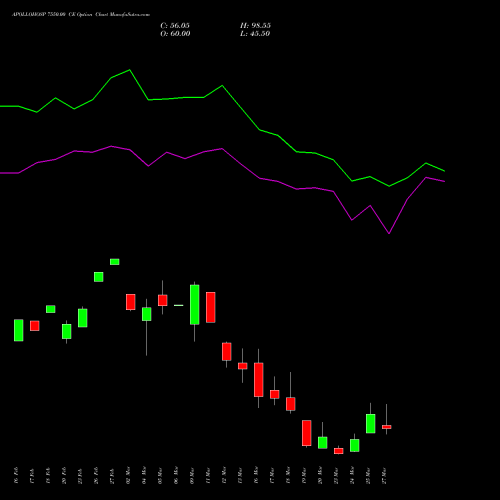Click the 20 Mar date label
This screenshot has height=500, width=500.
(320, 475)
